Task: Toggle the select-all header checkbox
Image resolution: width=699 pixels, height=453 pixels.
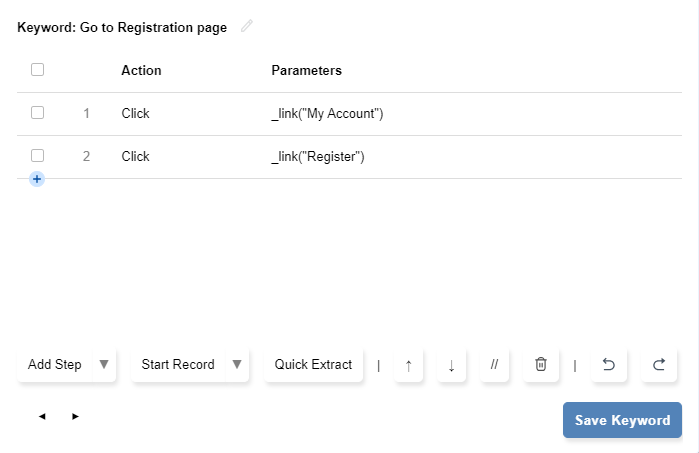Action: [x=38, y=70]
